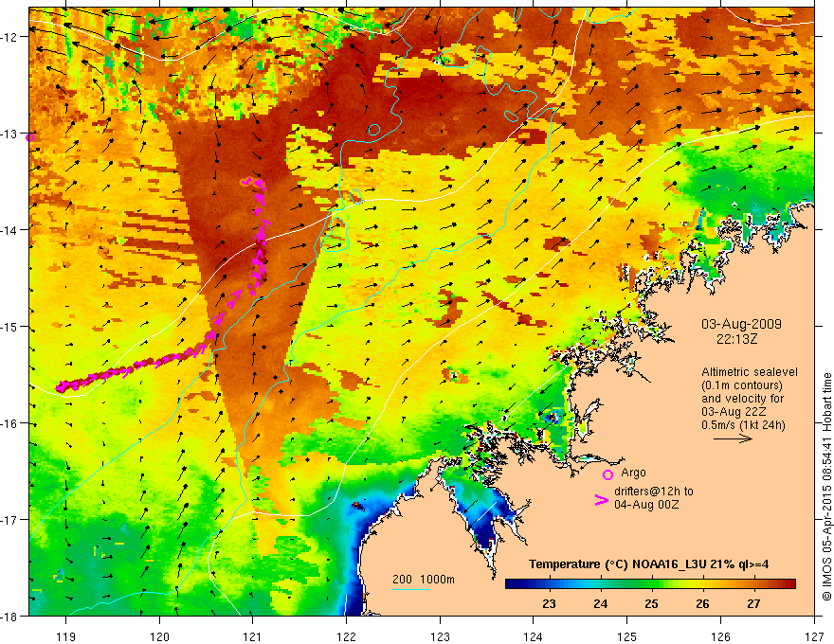Click the 'Argo' legend label
Image resolution: width=834 pixels, height=644 pixels.
pyautogui.click(x=633, y=473)
